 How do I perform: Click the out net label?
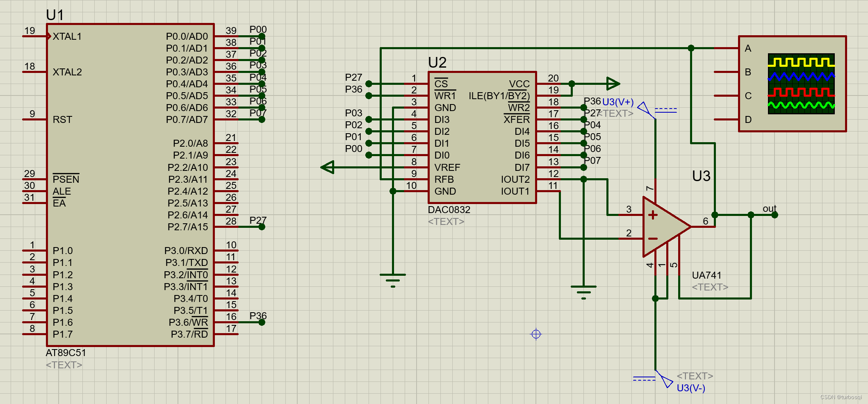coord(770,209)
